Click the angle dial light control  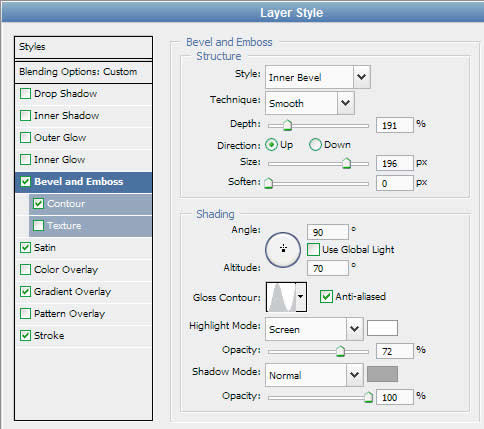(x=283, y=250)
